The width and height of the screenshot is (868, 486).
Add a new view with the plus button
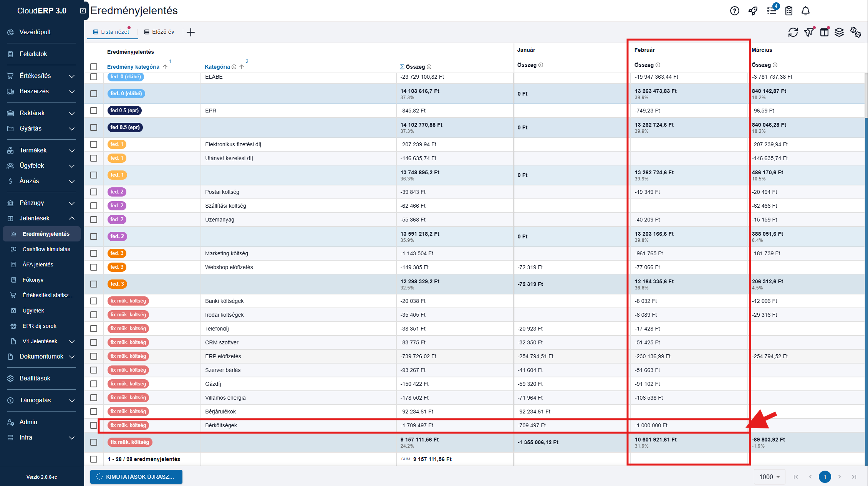coord(190,32)
